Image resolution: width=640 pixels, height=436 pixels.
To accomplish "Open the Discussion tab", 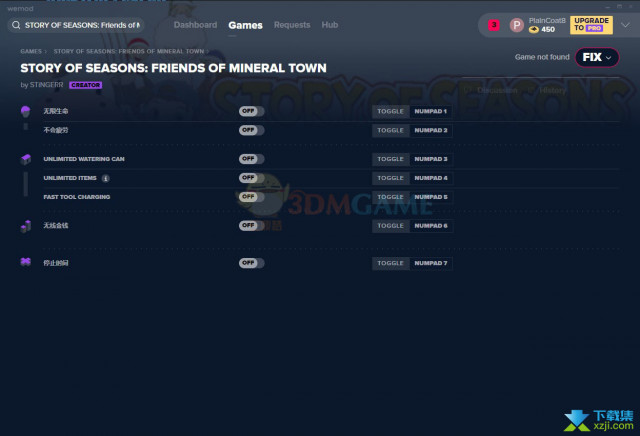I will point(491,90).
